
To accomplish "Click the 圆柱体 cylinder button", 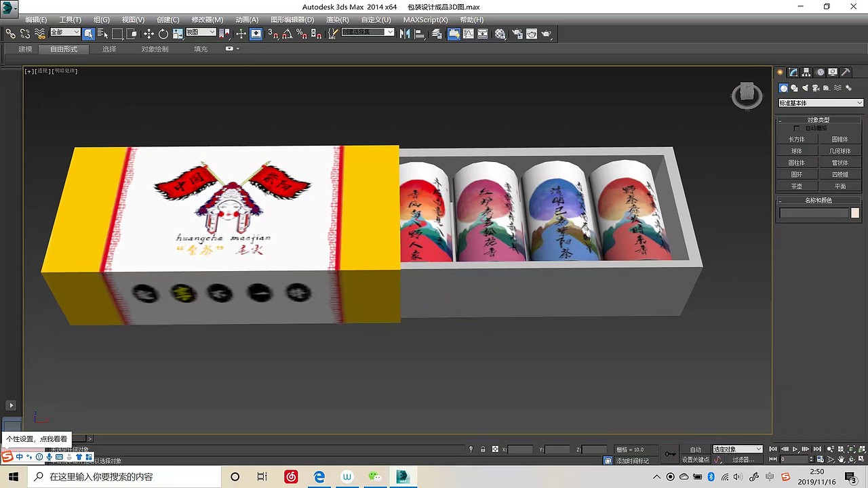I will (797, 163).
